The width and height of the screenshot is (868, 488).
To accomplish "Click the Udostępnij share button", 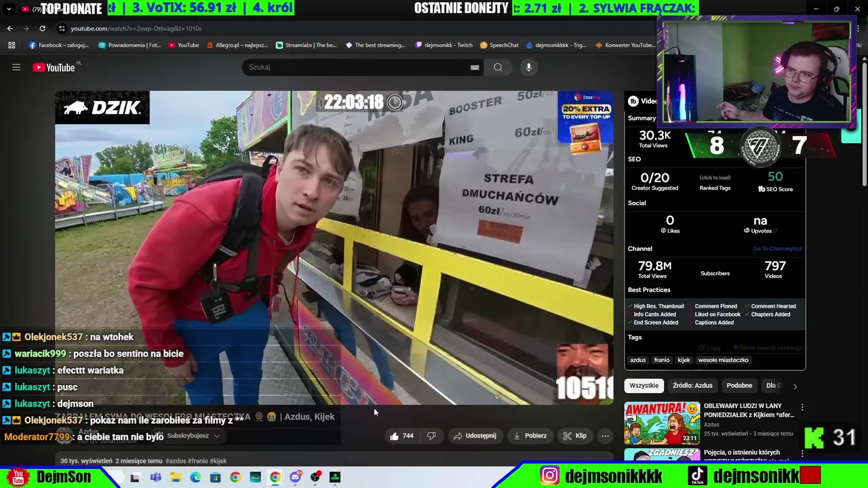I will click(x=475, y=436).
